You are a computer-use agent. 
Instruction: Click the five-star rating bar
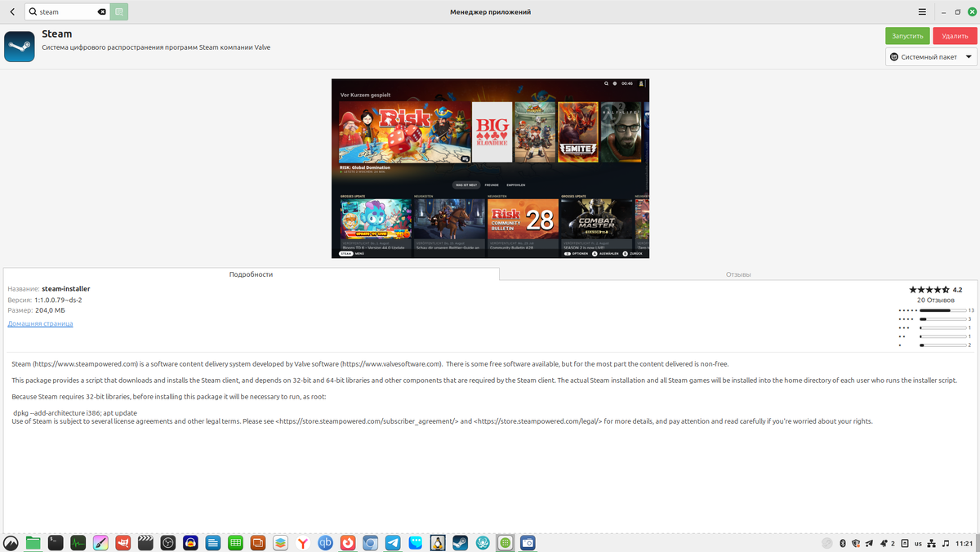942,310
